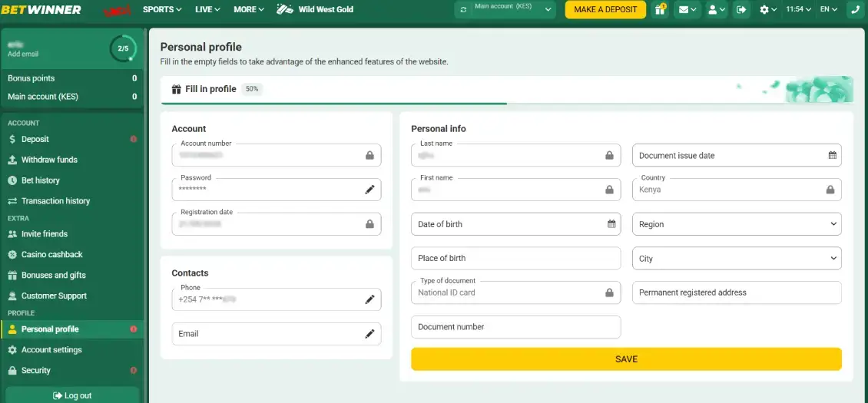Expand the City dropdown

click(x=737, y=259)
